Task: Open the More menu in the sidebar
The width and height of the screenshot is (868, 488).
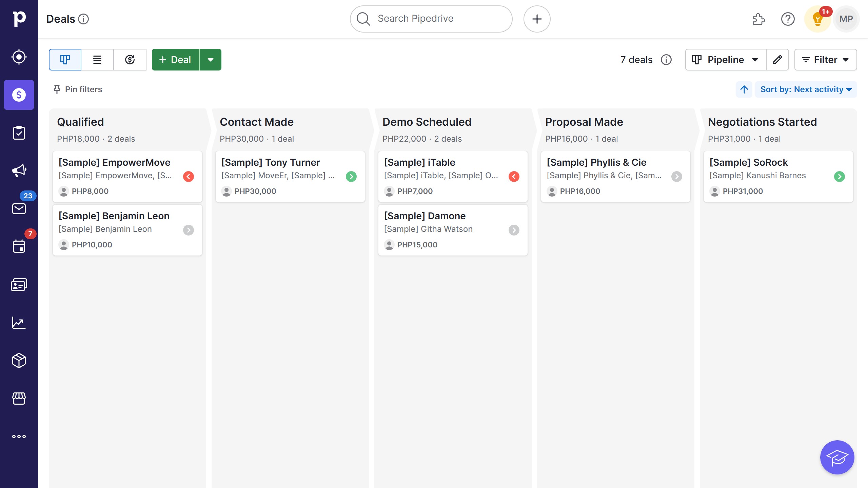Action: pos(19,436)
